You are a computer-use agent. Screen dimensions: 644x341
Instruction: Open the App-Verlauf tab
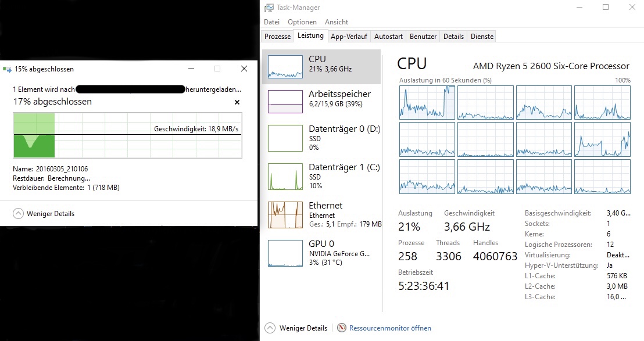[349, 36]
